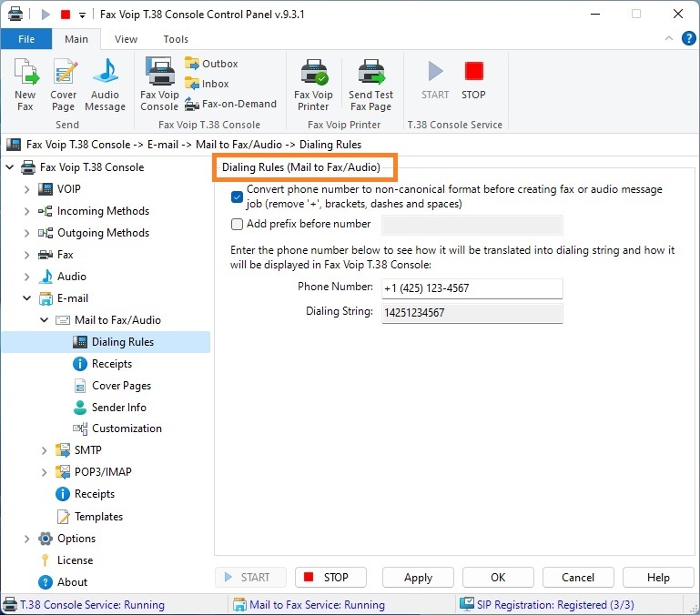Switch to the Main ribbon tab
The image size is (700, 615).
click(x=76, y=39)
